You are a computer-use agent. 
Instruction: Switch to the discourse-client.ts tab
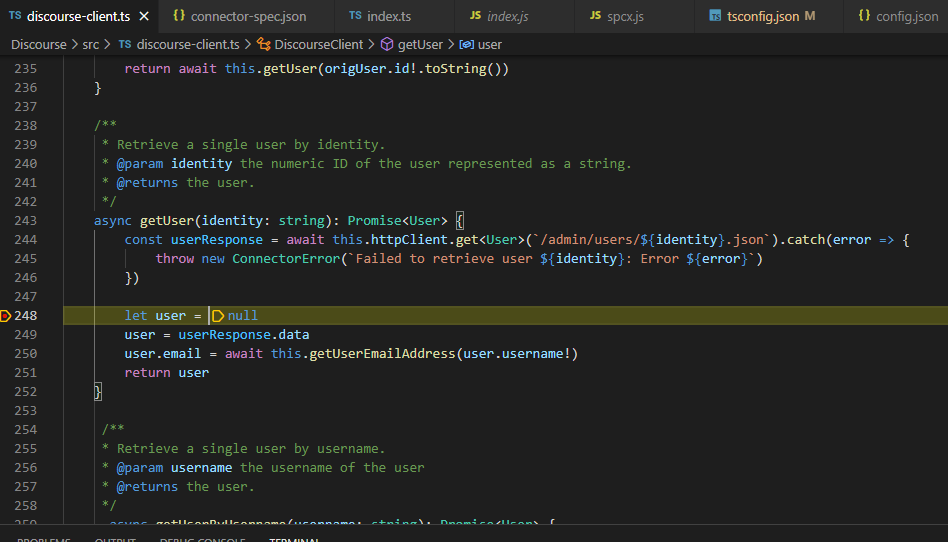[x=78, y=16]
